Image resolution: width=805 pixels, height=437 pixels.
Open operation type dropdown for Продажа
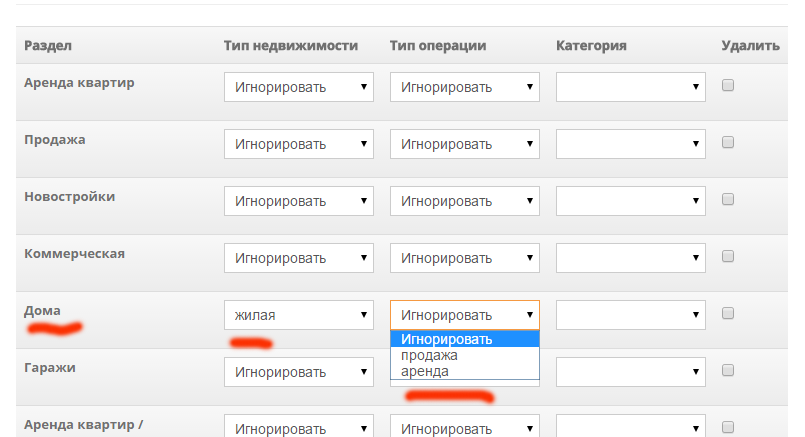(465, 144)
